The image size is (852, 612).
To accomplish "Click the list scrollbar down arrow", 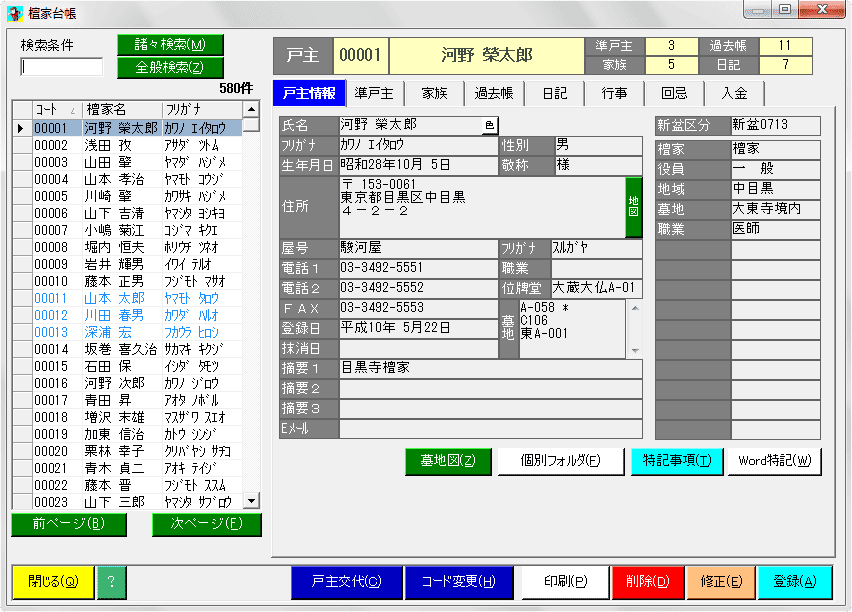I will [251, 502].
